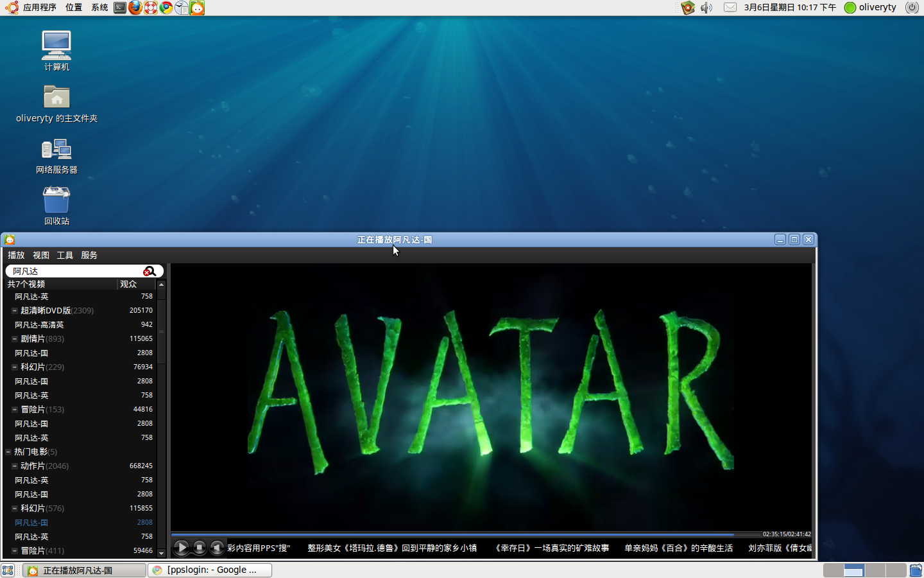Maximize the 正在播放阿凡达-国 window

tap(794, 240)
